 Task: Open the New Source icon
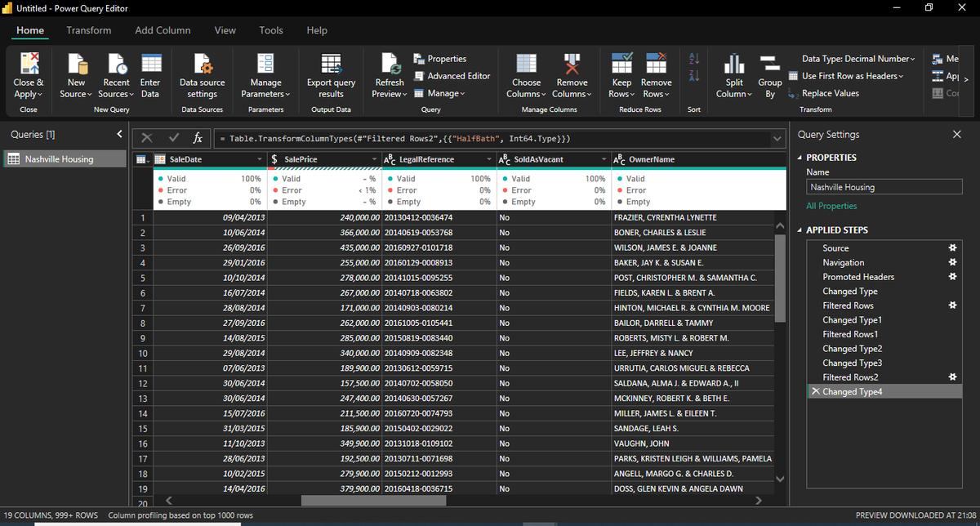coord(77,64)
